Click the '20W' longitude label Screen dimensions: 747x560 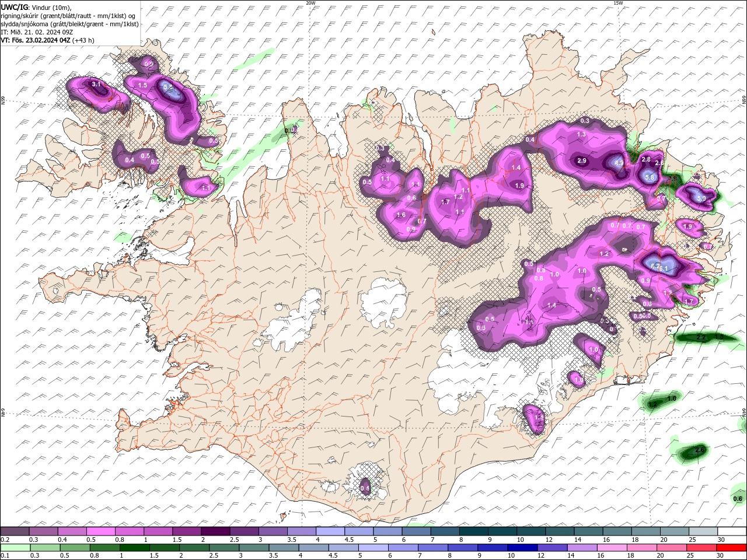tap(310, 3)
